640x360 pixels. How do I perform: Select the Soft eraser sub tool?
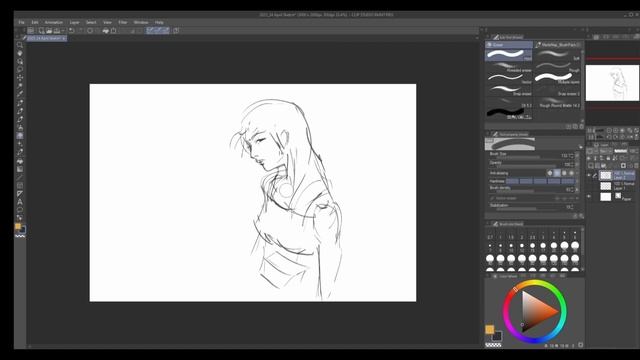pos(558,55)
